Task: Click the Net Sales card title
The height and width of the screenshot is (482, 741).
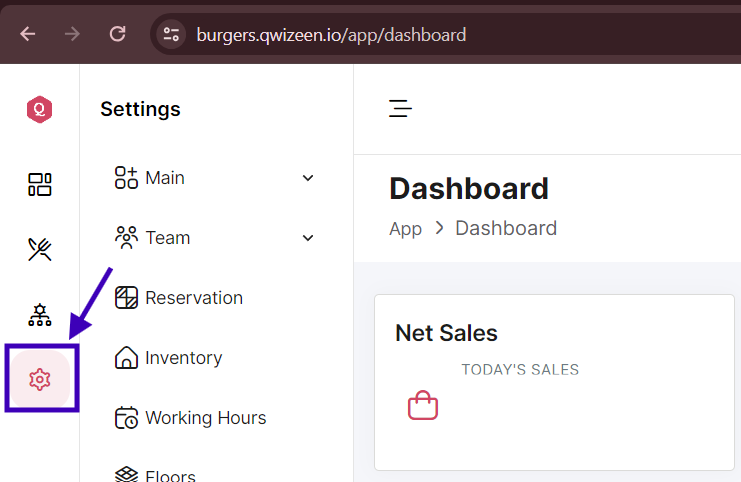Action: click(447, 333)
